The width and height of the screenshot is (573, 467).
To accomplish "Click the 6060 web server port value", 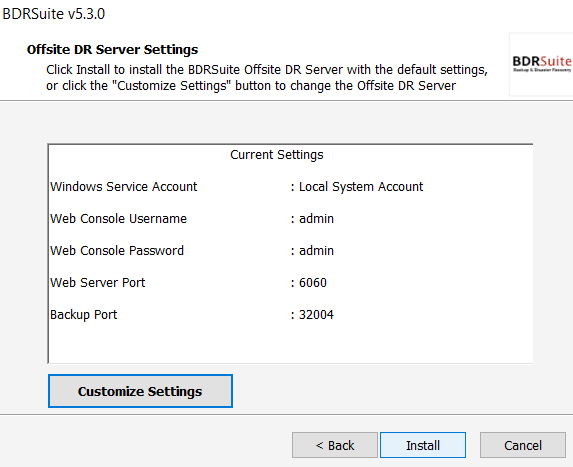I will coord(312,282).
